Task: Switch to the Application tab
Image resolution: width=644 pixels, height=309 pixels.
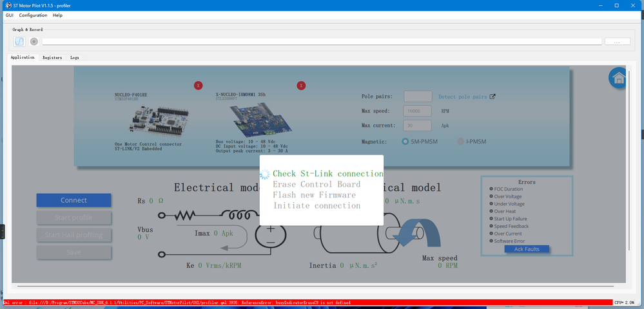Action: pos(23,57)
